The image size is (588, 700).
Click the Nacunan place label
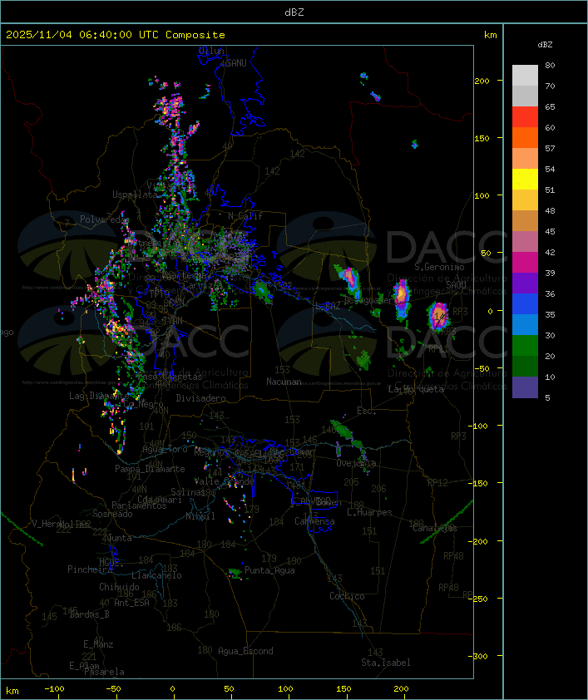coord(284,382)
